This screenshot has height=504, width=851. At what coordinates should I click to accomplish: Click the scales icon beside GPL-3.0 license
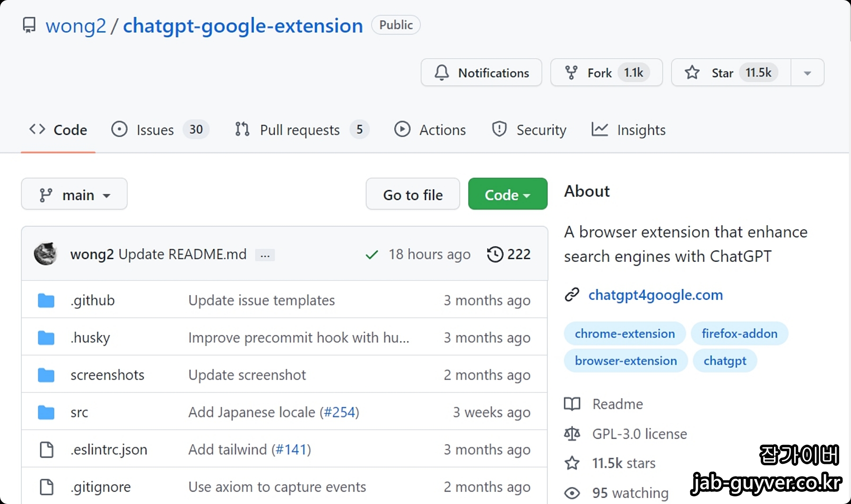(x=572, y=434)
